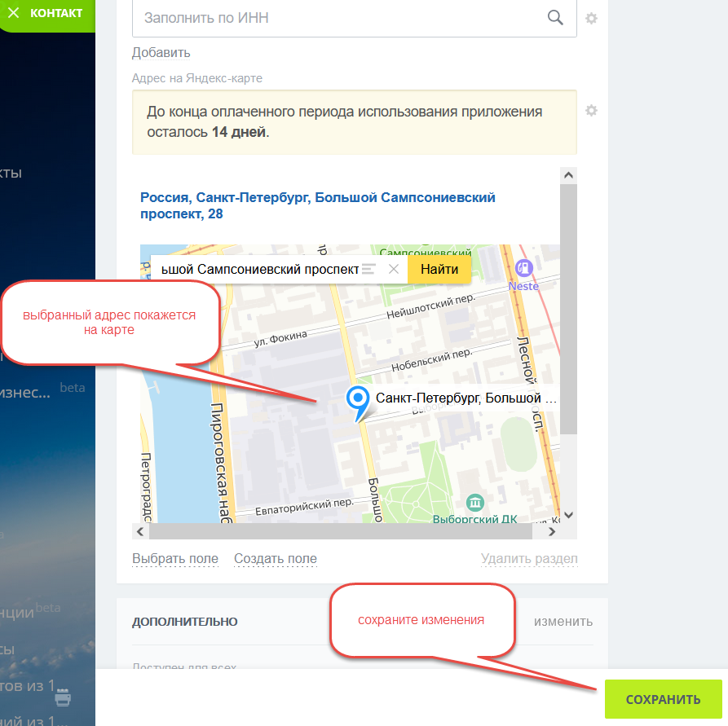Click the vertical scrollbar thumb

pyautogui.click(x=568, y=309)
